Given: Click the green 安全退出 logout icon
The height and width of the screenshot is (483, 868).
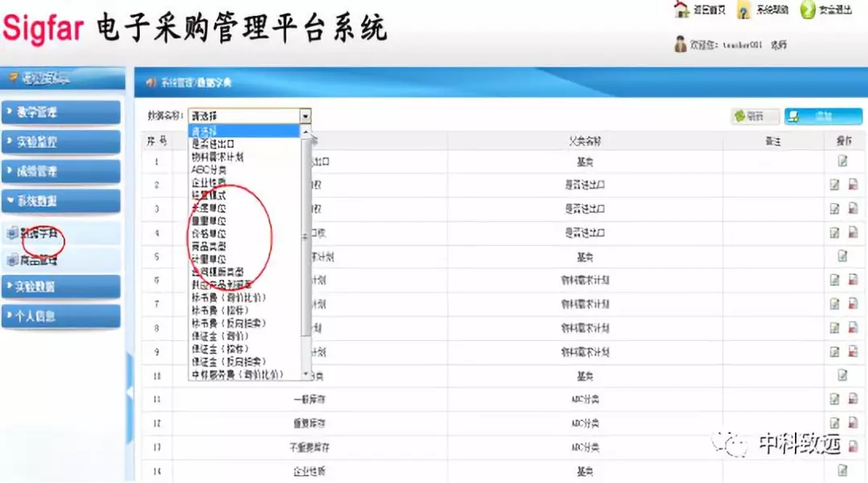Looking at the screenshot, I should (x=807, y=10).
